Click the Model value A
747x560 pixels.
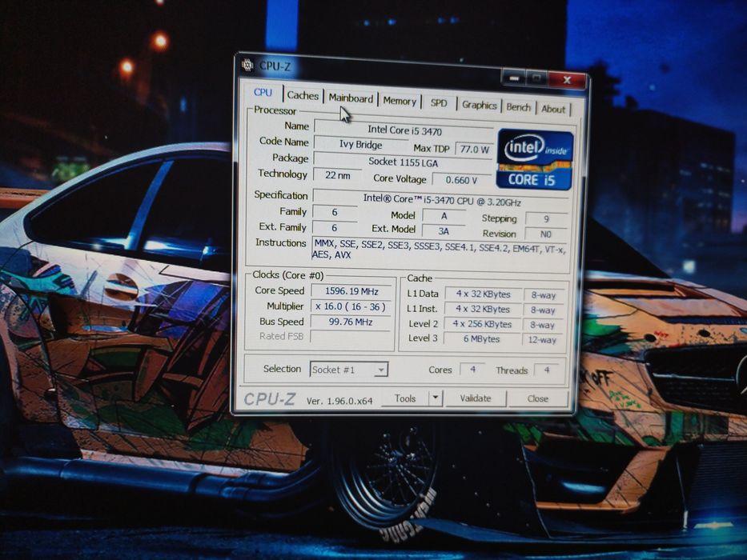coord(444,216)
